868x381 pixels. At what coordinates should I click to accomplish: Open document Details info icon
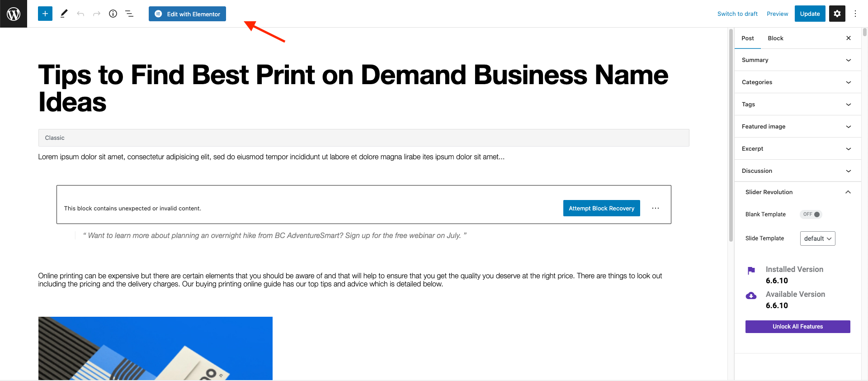[x=113, y=14]
